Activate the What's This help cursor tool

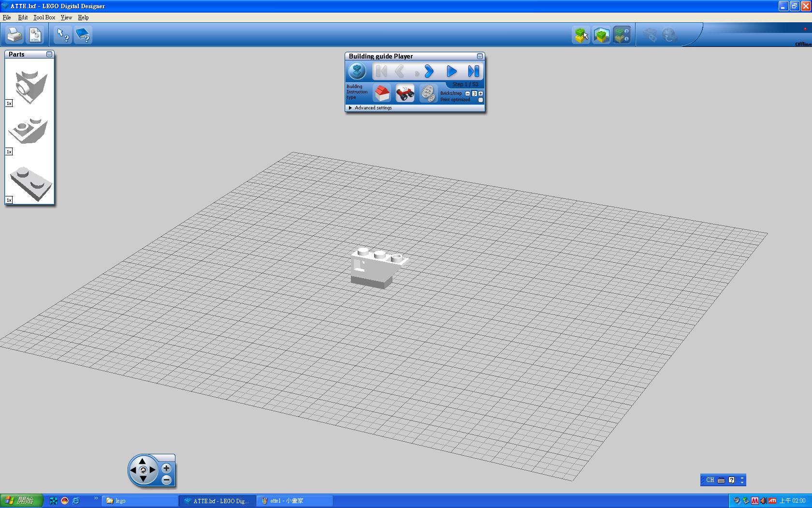click(63, 35)
